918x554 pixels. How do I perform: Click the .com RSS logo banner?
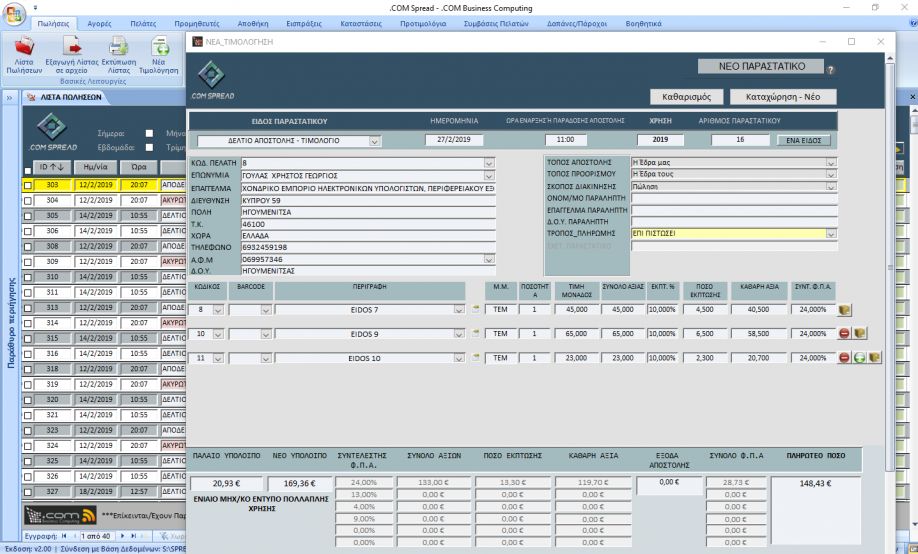tap(60, 515)
